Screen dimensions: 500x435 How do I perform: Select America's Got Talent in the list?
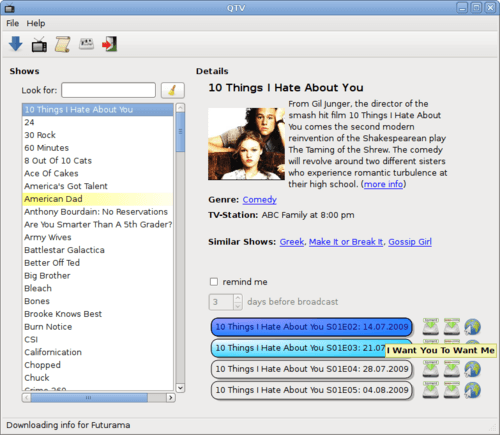pyautogui.click(x=98, y=186)
